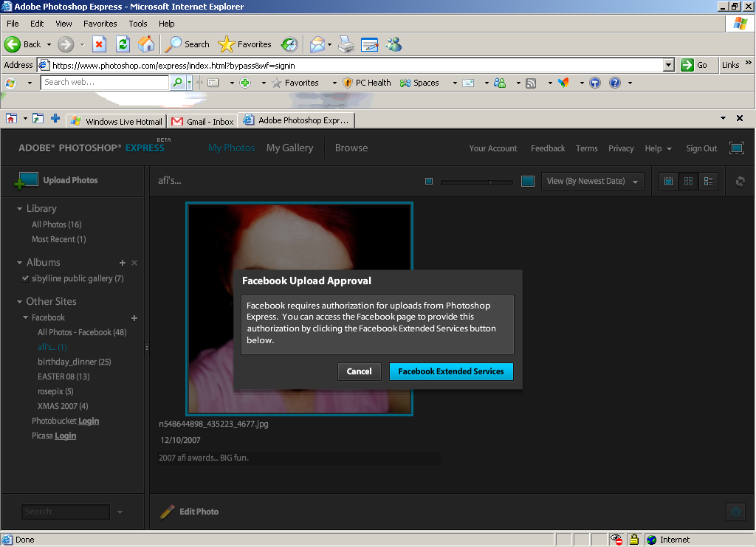The image size is (756, 547).
Task: Click the magnifier icon beside Search web field
Action: 177,83
